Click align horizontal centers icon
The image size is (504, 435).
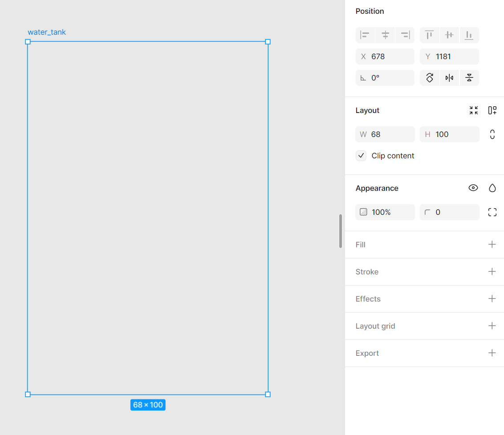point(385,35)
